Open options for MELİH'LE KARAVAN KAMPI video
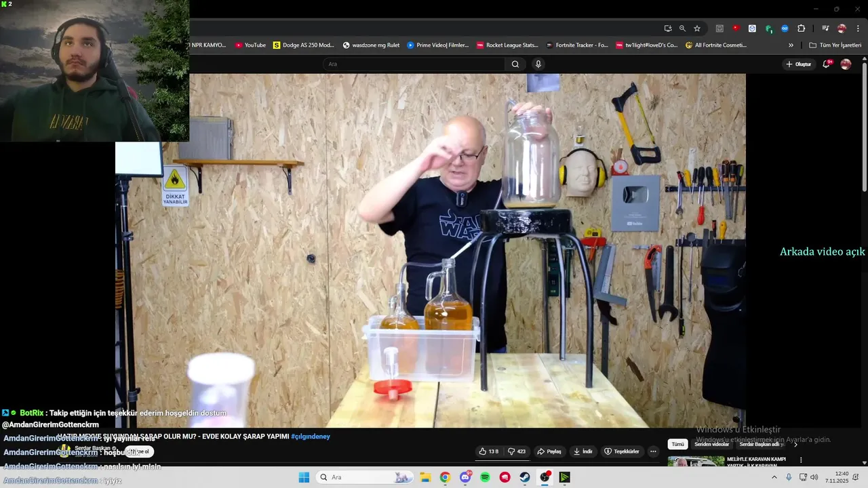 click(801, 460)
